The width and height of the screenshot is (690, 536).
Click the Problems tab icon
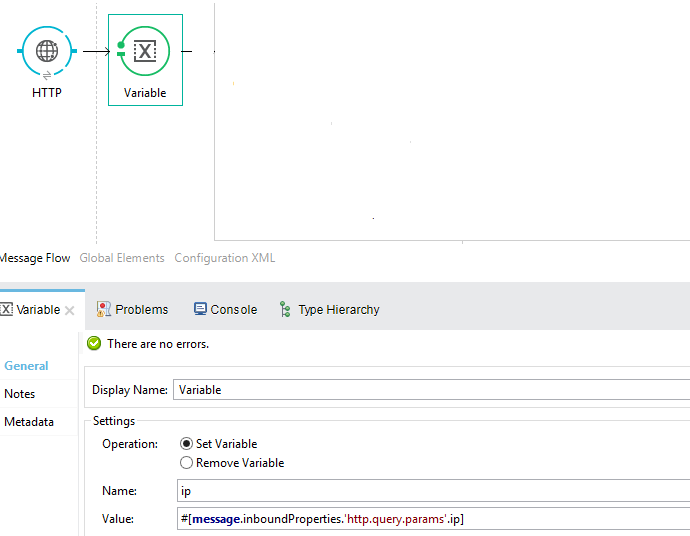(103, 309)
